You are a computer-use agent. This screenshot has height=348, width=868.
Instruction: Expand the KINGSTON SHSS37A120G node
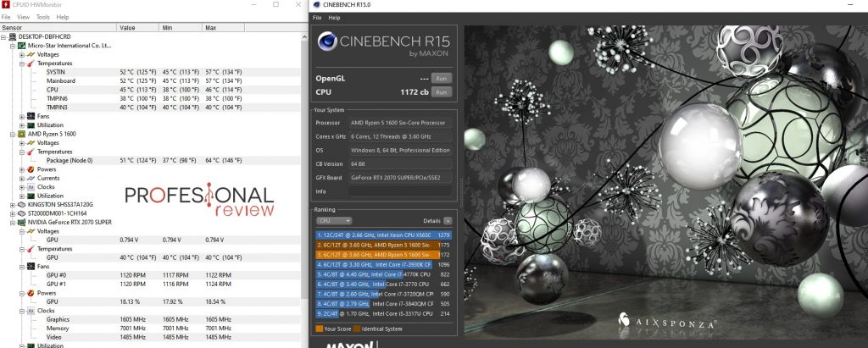[14, 205]
